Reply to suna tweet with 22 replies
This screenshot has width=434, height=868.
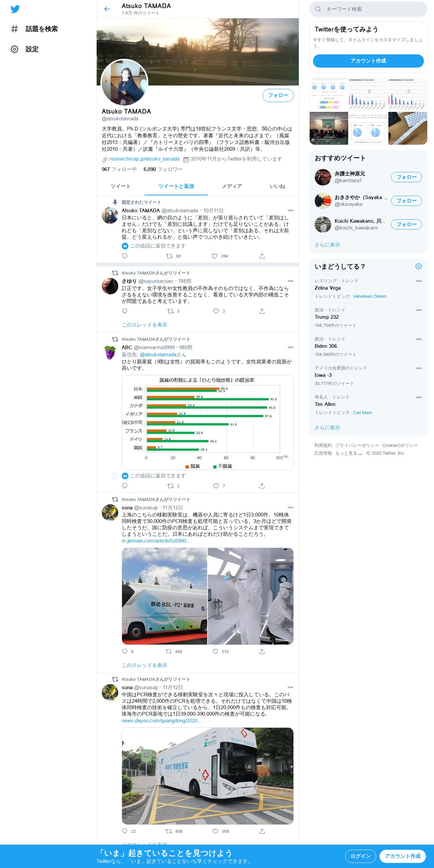click(x=129, y=831)
